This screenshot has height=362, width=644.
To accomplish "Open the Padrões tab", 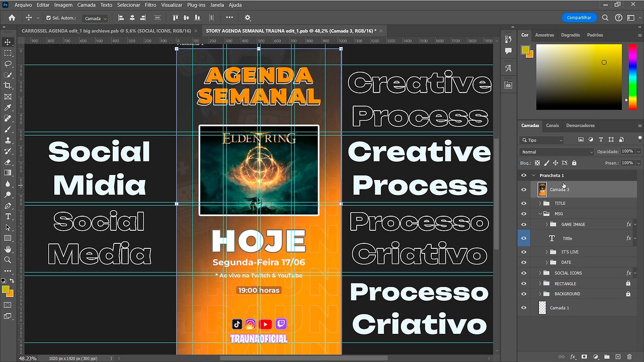I will click(595, 35).
